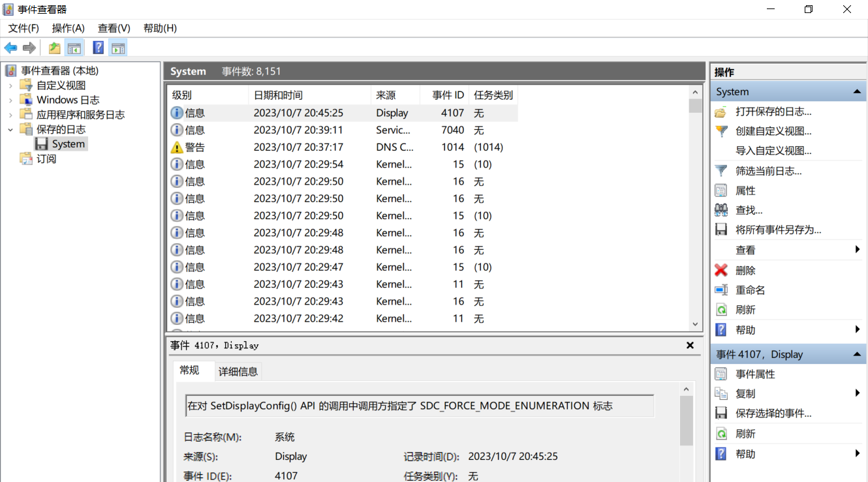The height and width of the screenshot is (482, 868).
Task: Click event list scrollbar down arrow
Action: (x=695, y=324)
